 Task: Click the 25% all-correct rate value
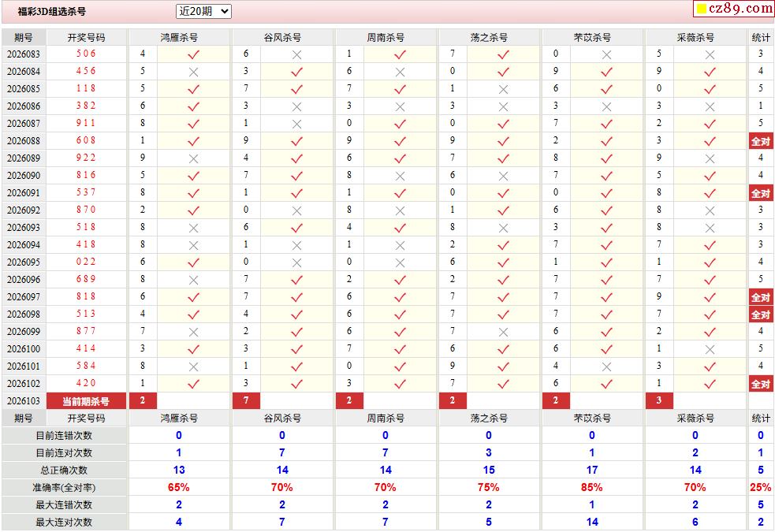click(x=760, y=488)
